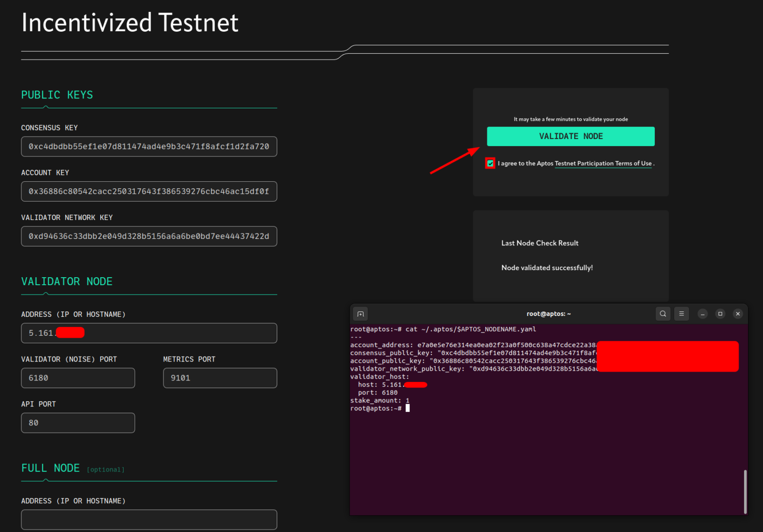Viewport: 763px width, 532px height.
Task: Click the '[optional]' label beside Full Node
Action: [x=106, y=469]
